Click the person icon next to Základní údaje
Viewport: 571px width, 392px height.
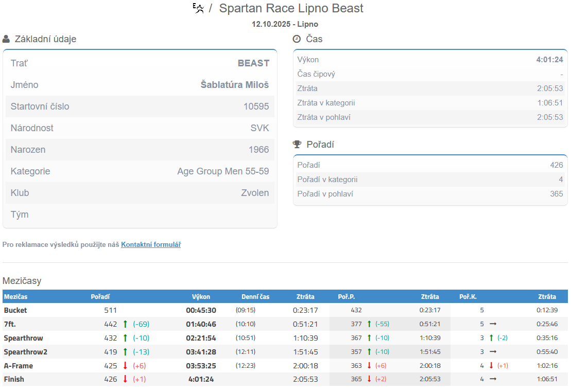click(x=6, y=39)
